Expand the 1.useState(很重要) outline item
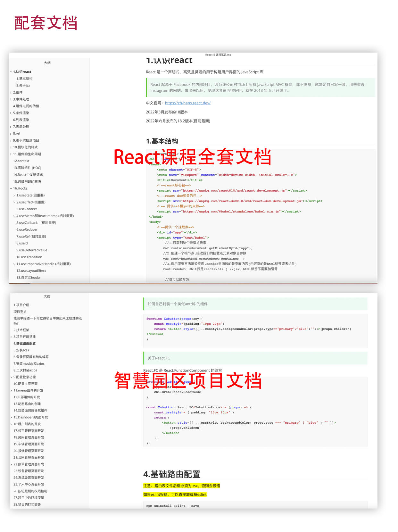398x532 pixels. pos(14,195)
